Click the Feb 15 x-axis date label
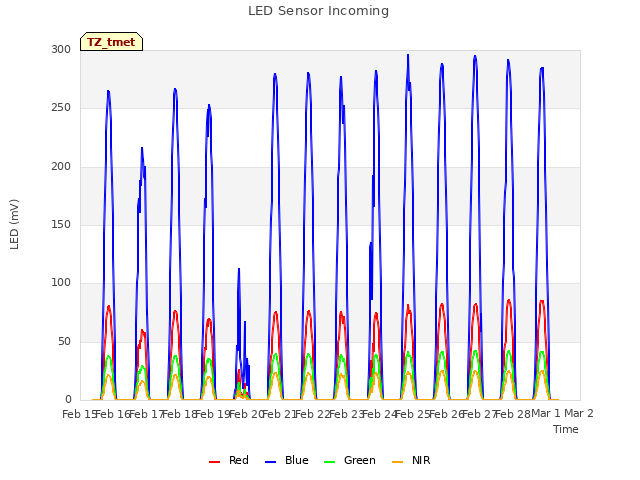 pyautogui.click(x=79, y=414)
